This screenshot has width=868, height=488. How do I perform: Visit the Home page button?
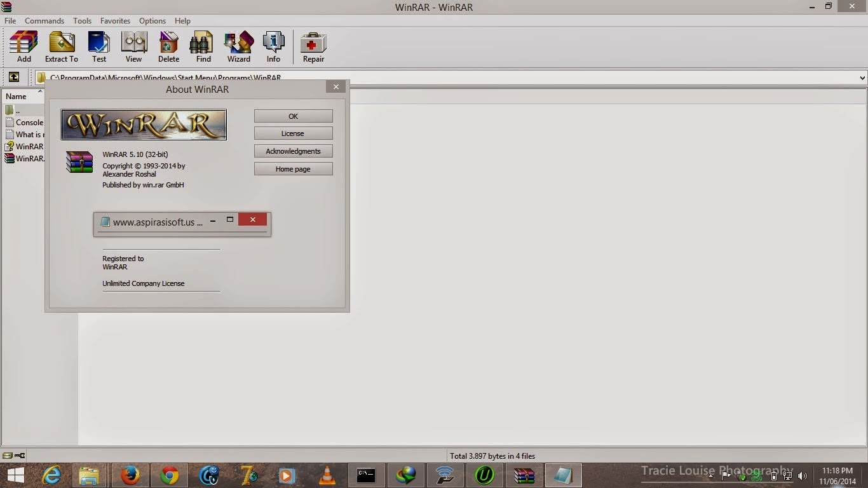(294, 169)
